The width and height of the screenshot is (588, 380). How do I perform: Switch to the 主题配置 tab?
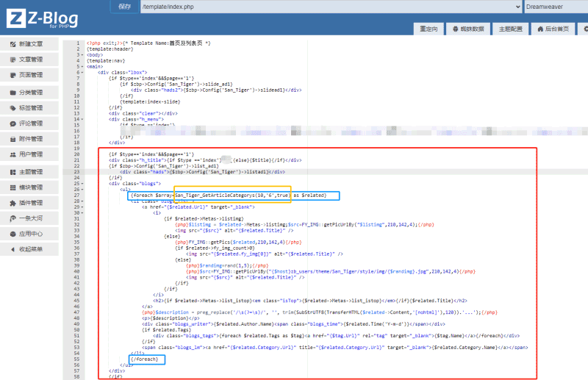click(x=510, y=29)
